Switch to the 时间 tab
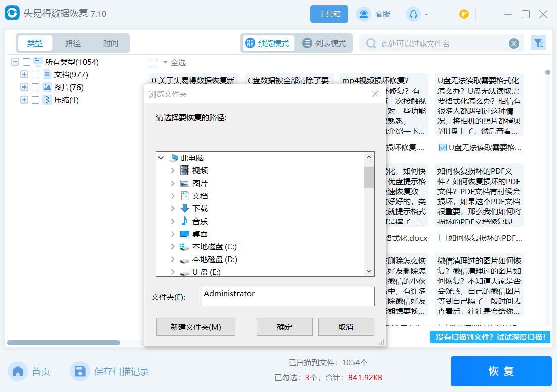The width and height of the screenshot is (557, 392). coord(110,43)
